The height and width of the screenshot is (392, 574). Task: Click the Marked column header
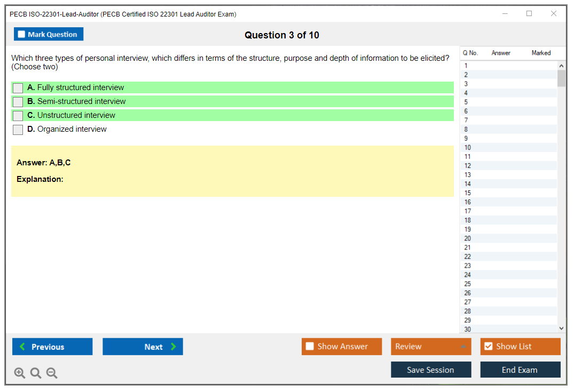pyautogui.click(x=541, y=53)
